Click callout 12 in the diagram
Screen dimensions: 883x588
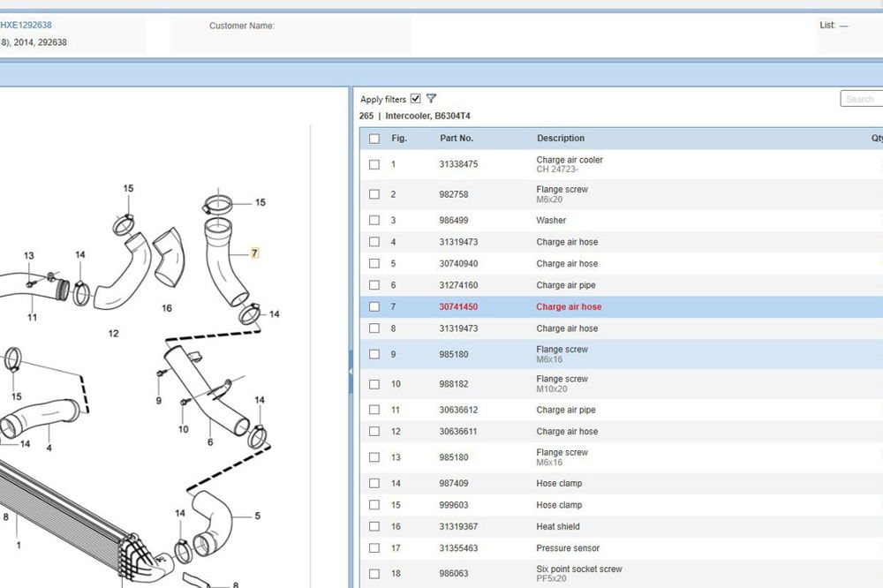(x=114, y=334)
